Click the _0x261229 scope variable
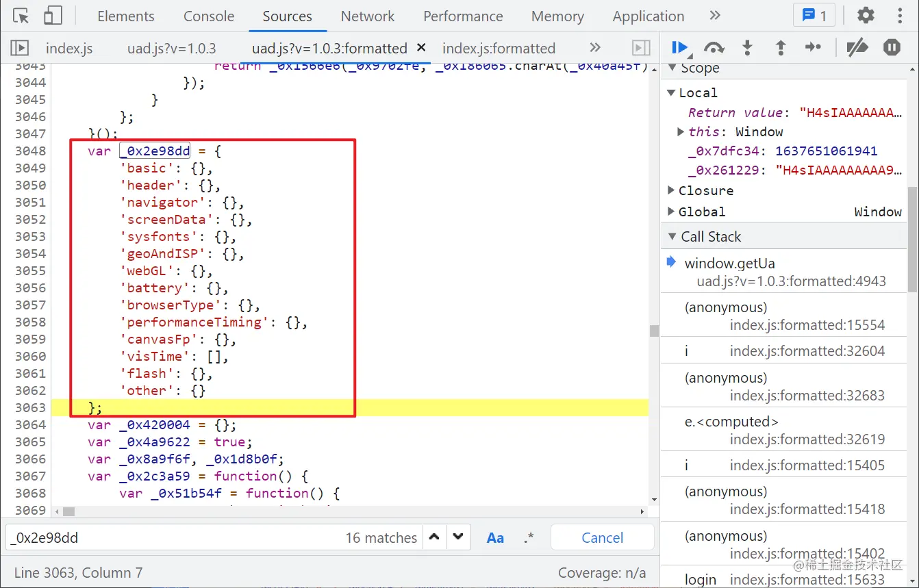Image resolution: width=919 pixels, height=588 pixels. (x=795, y=170)
